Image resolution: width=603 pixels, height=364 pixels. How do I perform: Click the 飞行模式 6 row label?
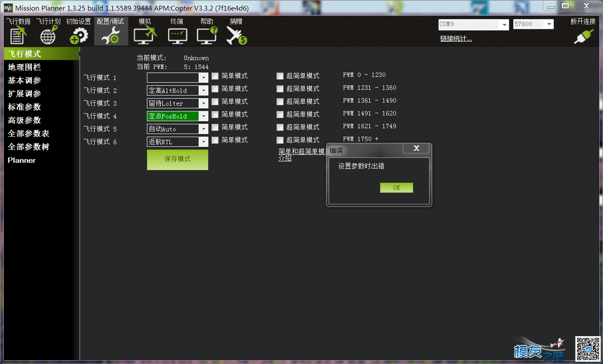(100, 142)
